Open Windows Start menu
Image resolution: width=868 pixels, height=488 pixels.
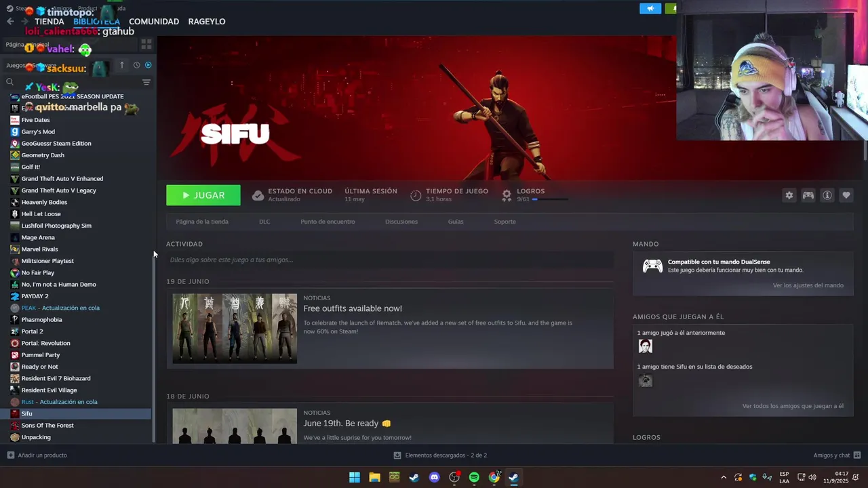pyautogui.click(x=355, y=477)
